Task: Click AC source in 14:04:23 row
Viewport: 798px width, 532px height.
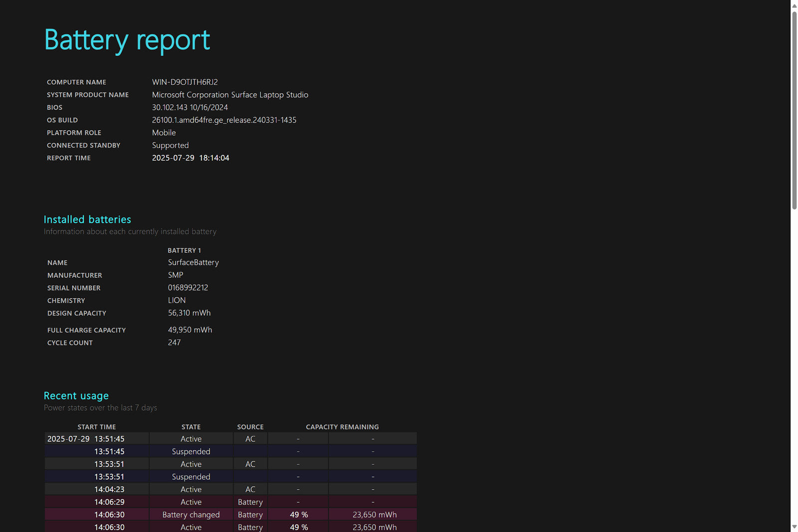Action: tap(250, 490)
